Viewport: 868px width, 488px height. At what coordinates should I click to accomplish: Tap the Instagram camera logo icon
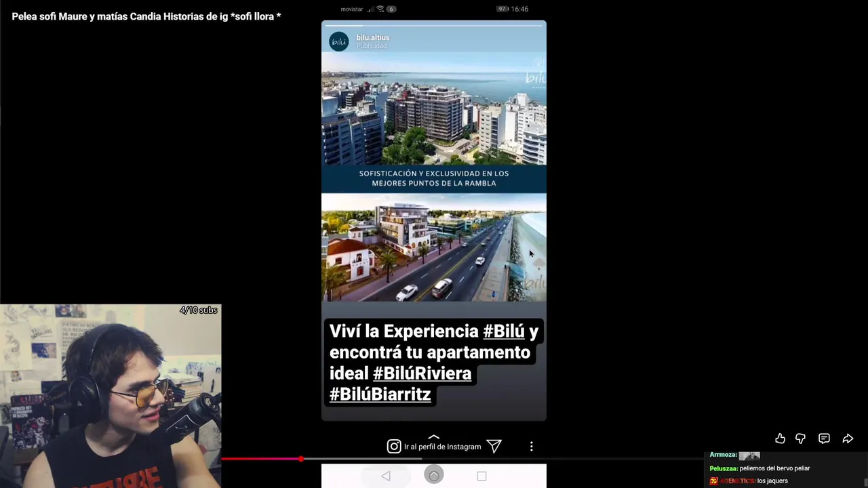(x=394, y=446)
